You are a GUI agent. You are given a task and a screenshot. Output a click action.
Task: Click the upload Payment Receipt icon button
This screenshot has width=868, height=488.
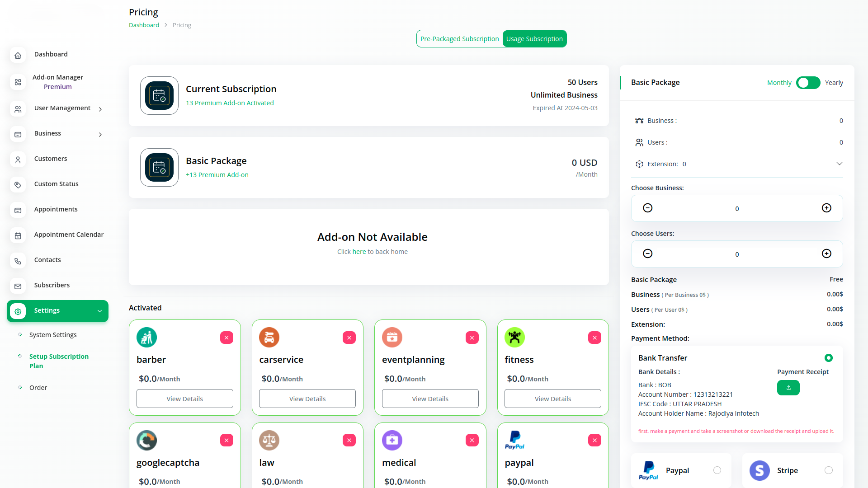pyautogui.click(x=788, y=388)
